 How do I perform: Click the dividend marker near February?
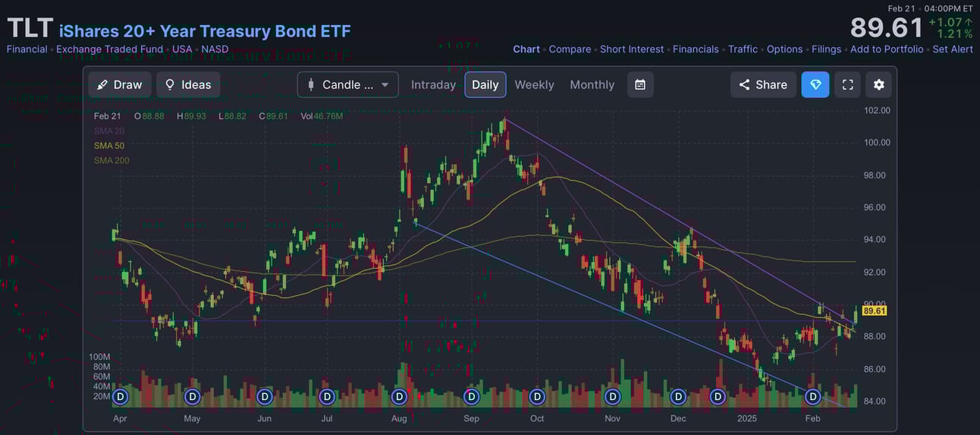(x=812, y=396)
